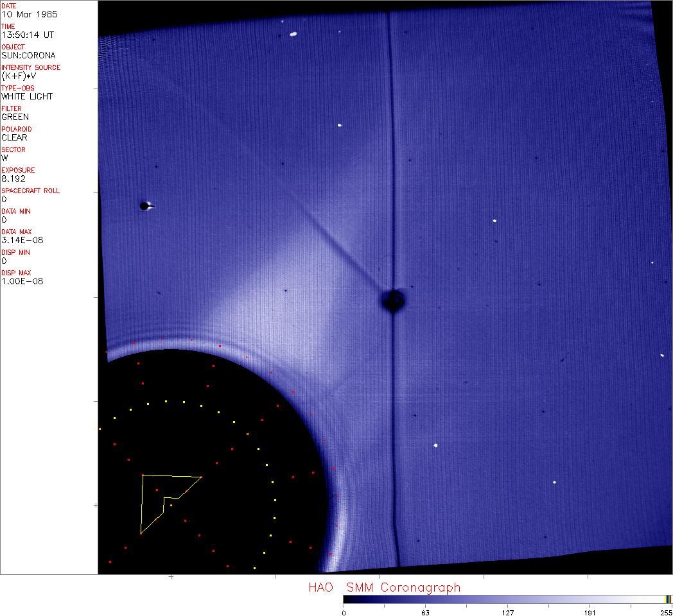The image size is (673, 616).
Task: Click the "255" label under the color bar
Action: pyautogui.click(x=665, y=612)
